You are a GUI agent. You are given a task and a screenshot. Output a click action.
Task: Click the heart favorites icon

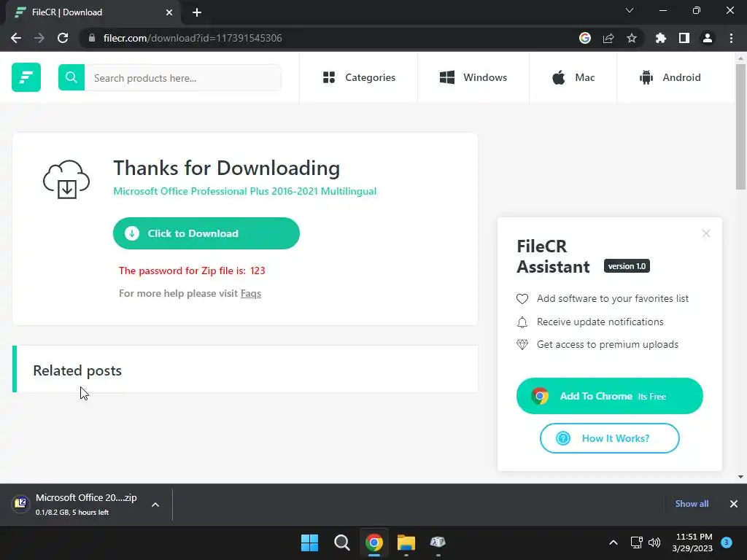point(522,299)
